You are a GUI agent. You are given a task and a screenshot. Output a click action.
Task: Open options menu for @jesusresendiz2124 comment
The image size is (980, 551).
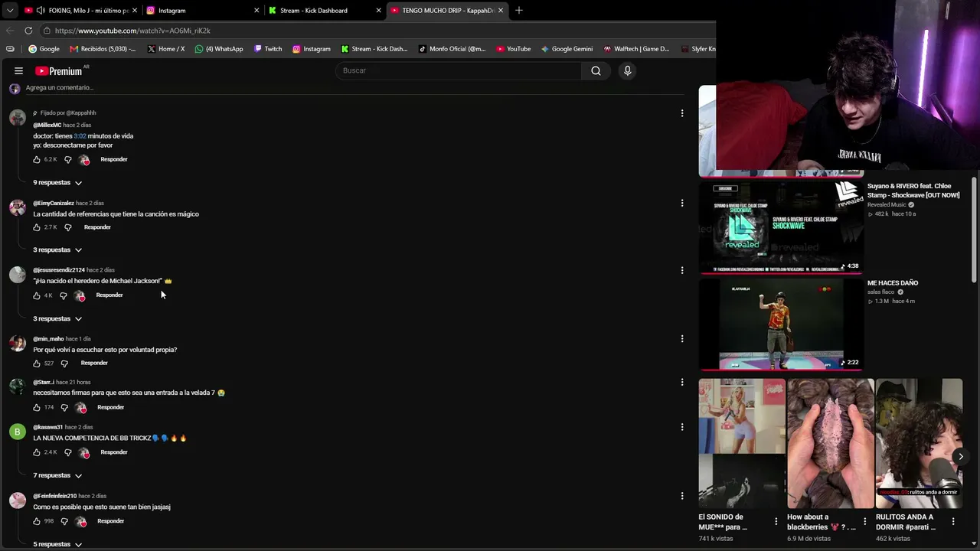click(682, 270)
